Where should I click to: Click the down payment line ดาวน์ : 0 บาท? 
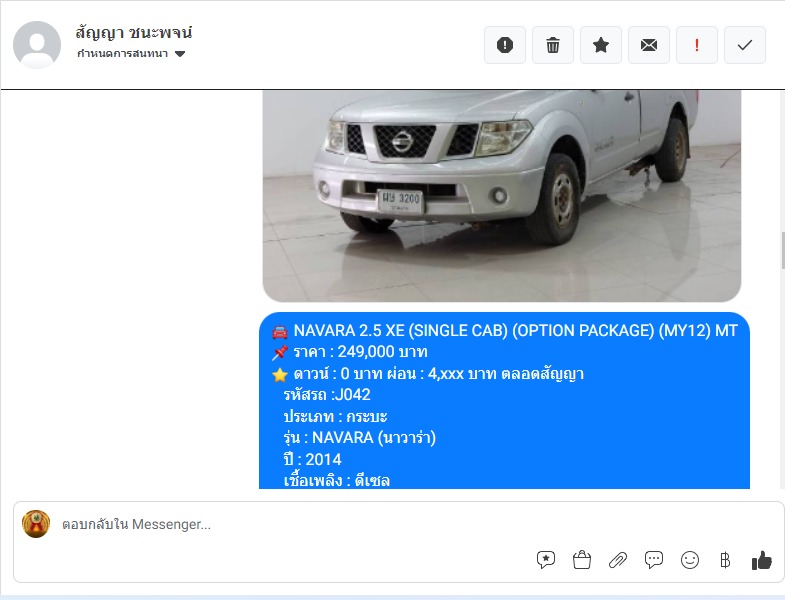(428, 374)
